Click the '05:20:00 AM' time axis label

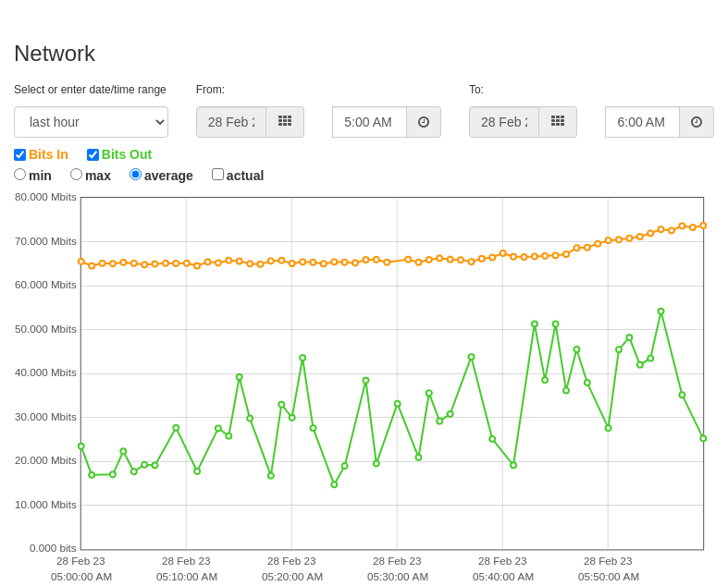click(x=292, y=577)
